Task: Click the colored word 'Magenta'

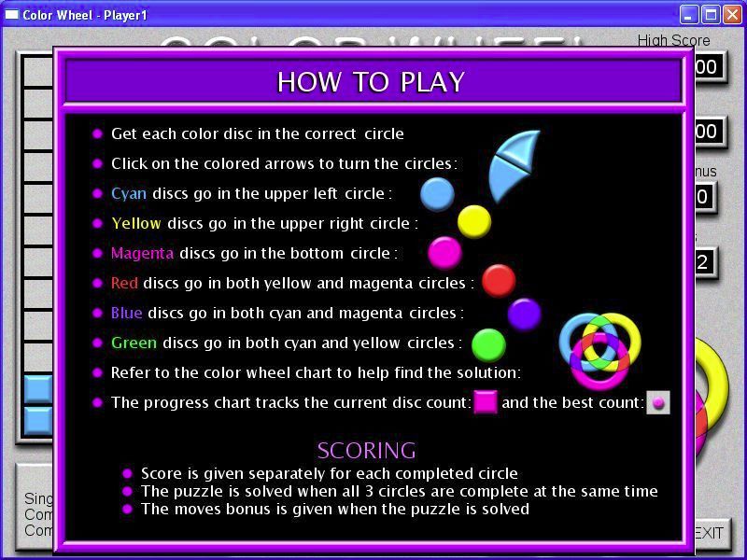Action: [142, 253]
